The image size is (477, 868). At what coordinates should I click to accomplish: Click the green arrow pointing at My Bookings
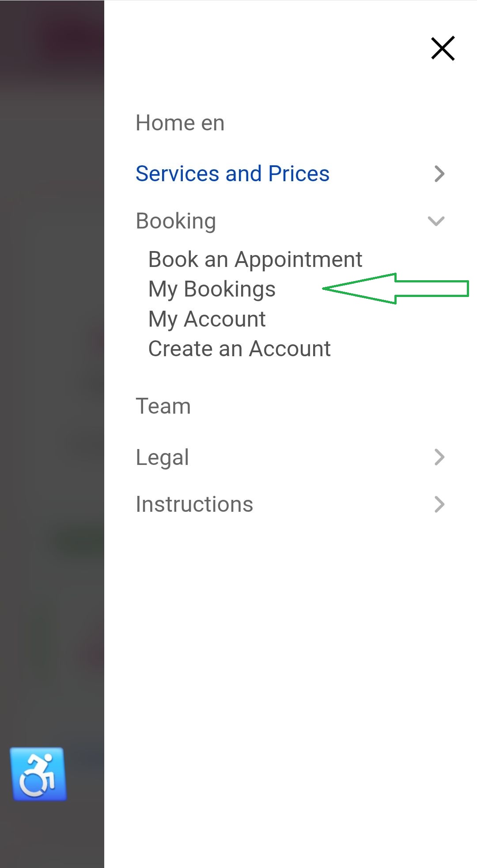[395, 289]
